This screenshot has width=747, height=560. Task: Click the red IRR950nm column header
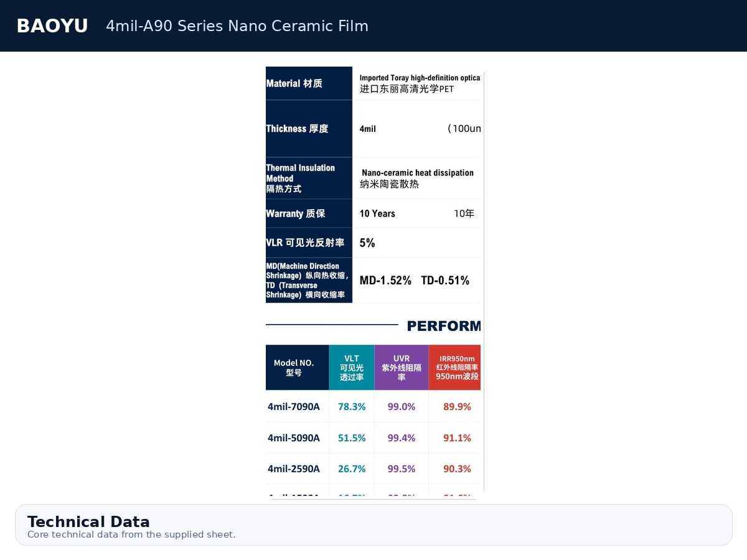point(455,368)
